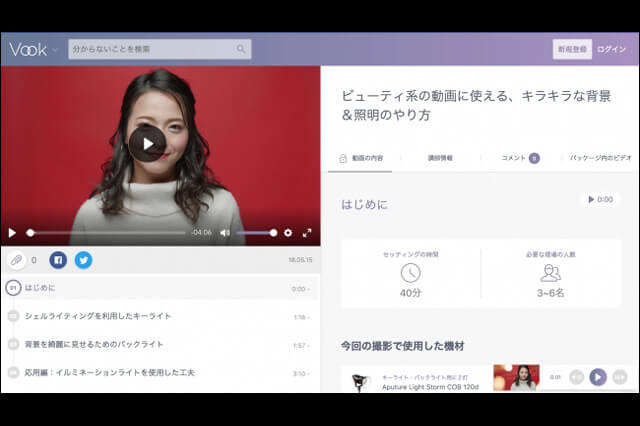
Task: Click the -04:06 remaining time display
Action: [201, 232]
